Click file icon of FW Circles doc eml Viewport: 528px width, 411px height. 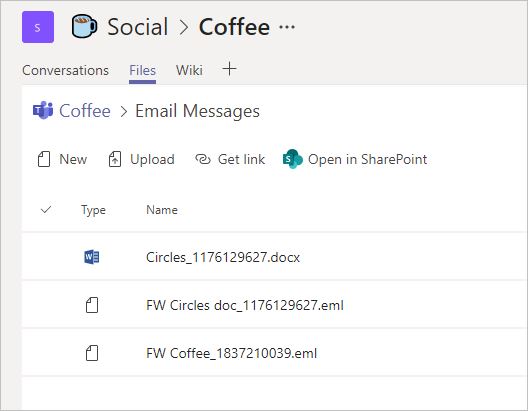[92, 305]
